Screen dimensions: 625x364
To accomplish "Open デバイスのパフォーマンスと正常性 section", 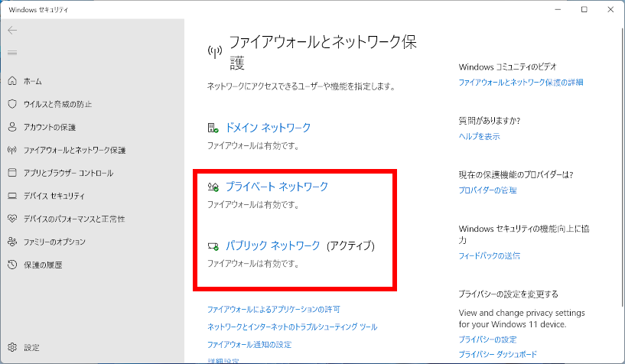I will [73, 219].
